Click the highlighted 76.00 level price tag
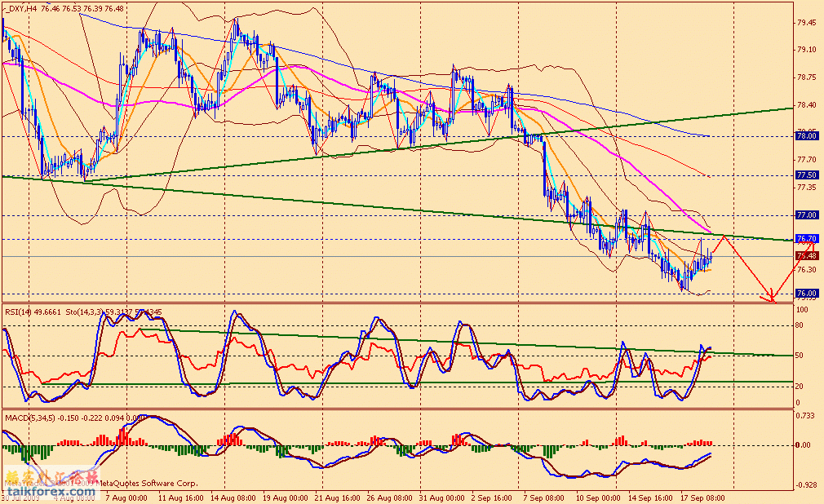The image size is (824, 504). tap(807, 294)
